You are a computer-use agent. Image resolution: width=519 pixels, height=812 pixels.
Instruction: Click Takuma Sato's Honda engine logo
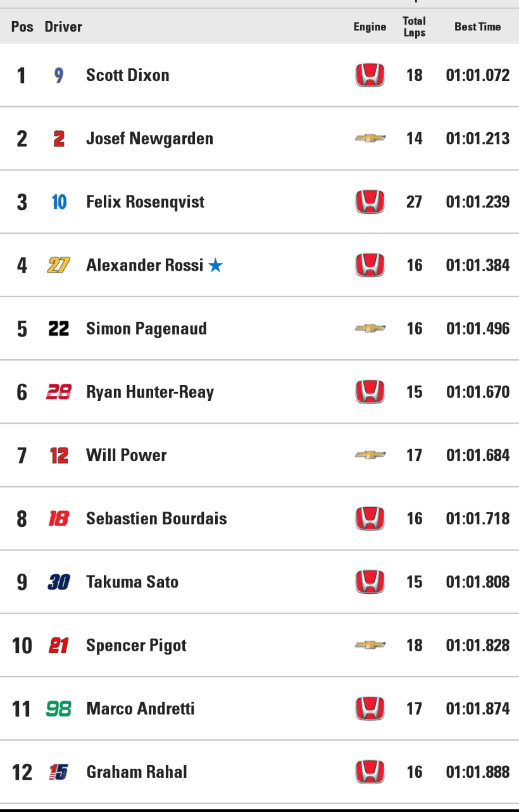click(x=370, y=582)
